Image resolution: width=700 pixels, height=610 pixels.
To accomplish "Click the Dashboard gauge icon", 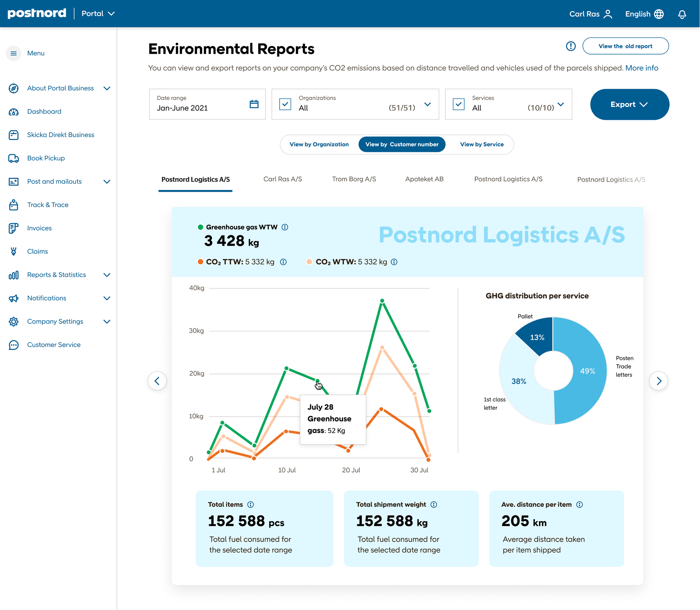I will click(13, 112).
